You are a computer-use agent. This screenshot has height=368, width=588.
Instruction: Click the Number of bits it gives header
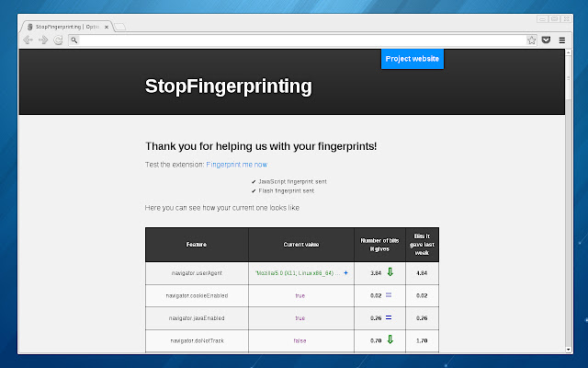tap(379, 245)
